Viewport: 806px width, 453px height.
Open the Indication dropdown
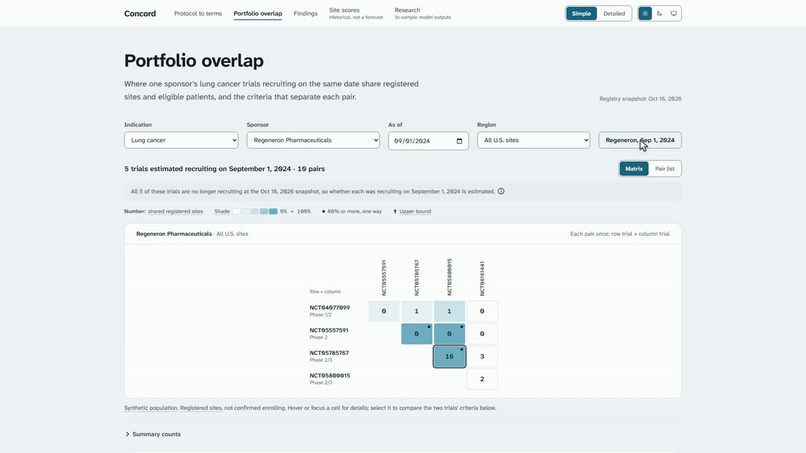(181, 140)
